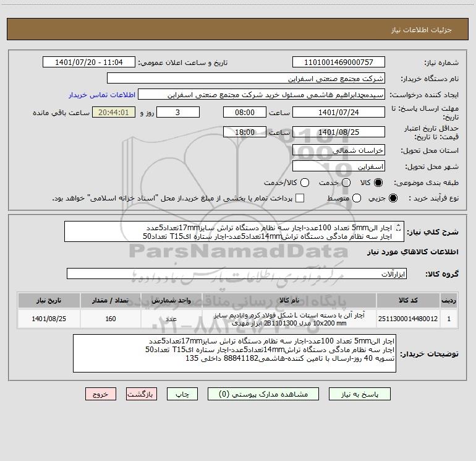476x461 pixels.
Task: Click the بازگشت back button
Action: click(x=142, y=394)
